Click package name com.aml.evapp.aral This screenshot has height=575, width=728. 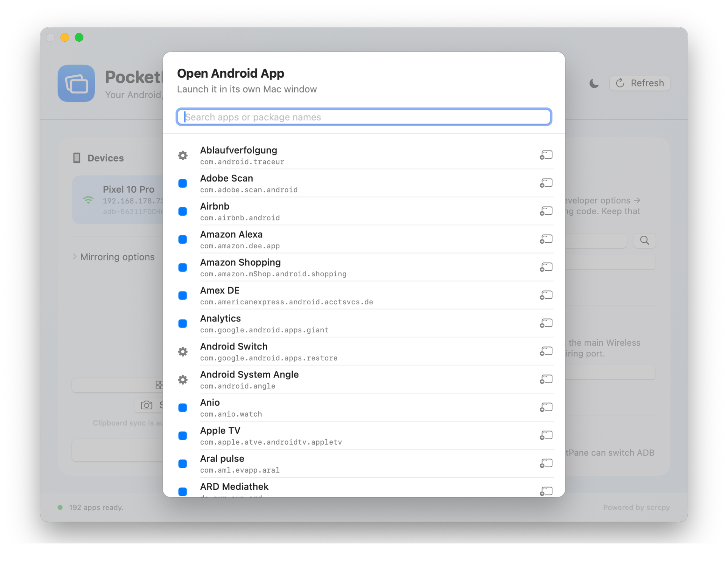tap(240, 470)
